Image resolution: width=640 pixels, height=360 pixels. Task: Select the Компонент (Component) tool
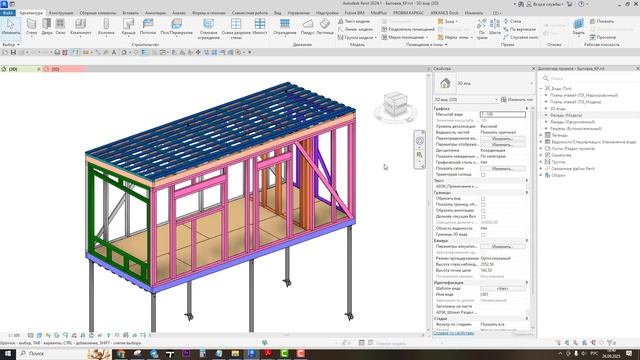point(80,27)
